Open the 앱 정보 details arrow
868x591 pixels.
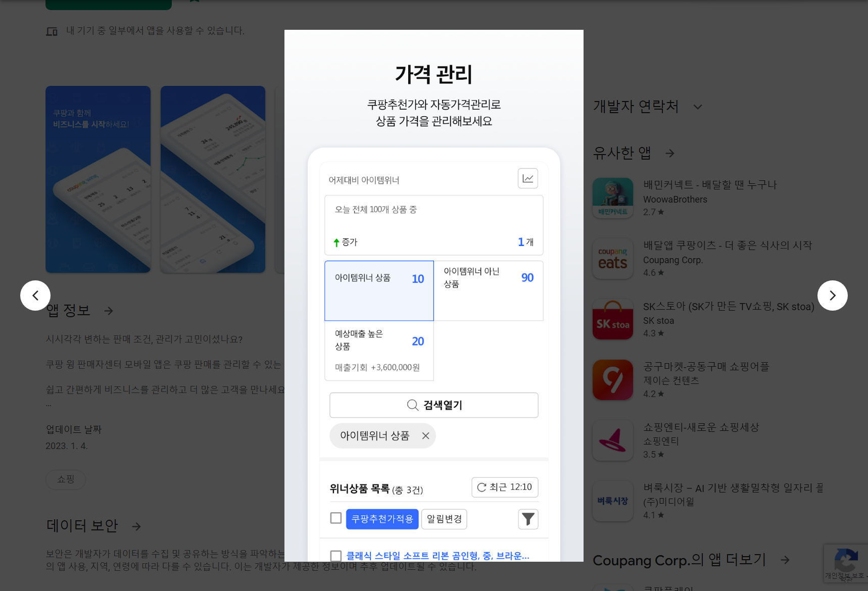[x=108, y=311]
